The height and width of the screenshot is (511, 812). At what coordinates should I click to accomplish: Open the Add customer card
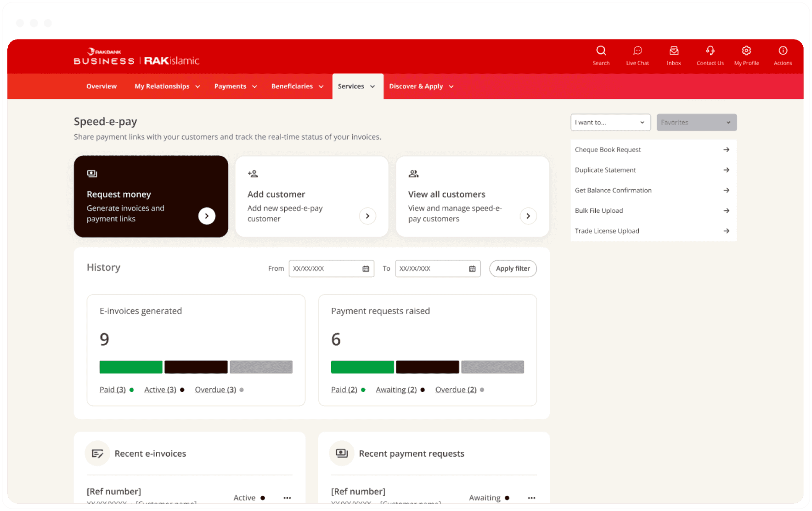(312, 196)
